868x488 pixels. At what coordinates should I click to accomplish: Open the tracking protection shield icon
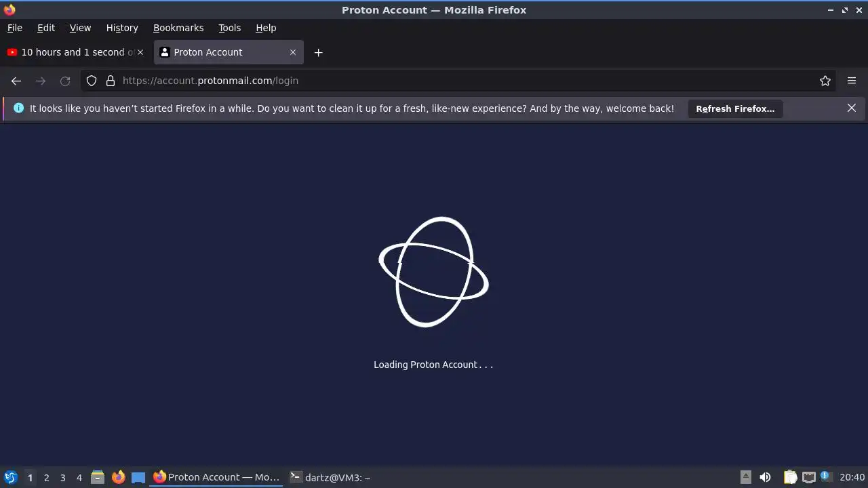coord(92,81)
